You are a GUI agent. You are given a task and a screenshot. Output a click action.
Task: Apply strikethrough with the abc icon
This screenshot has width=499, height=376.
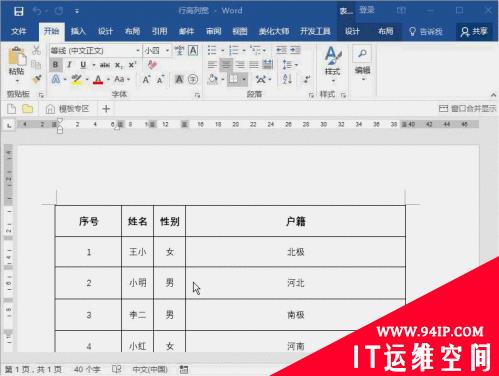pyautogui.click(x=105, y=65)
